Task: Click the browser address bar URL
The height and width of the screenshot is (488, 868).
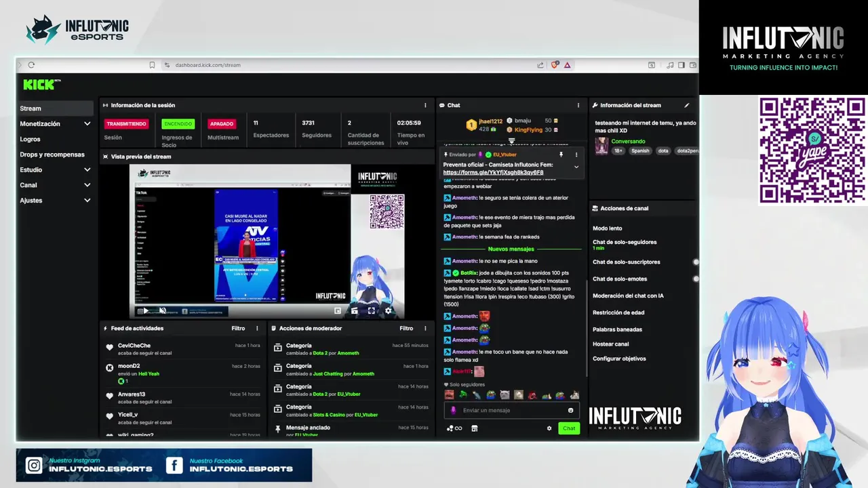Action: [x=208, y=65]
